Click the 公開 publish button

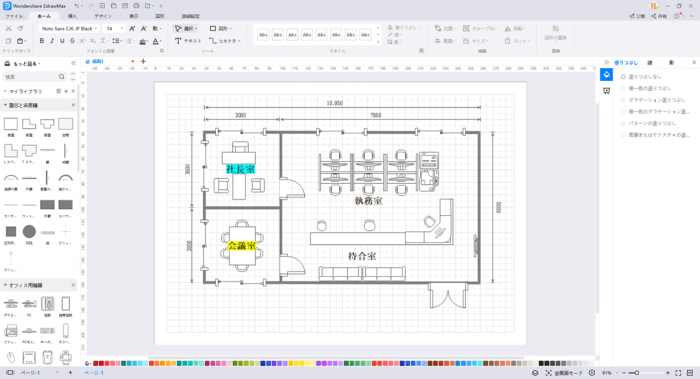pos(638,16)
